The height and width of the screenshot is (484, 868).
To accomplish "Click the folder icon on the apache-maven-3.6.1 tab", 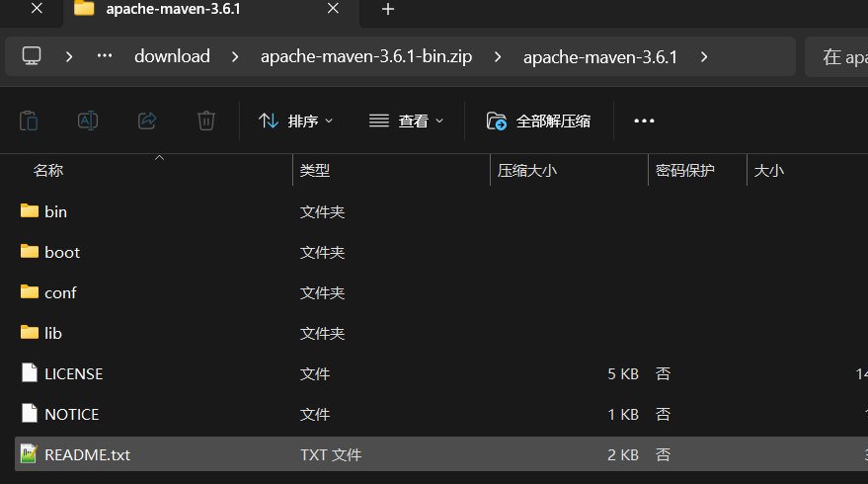I will [84, 8].
